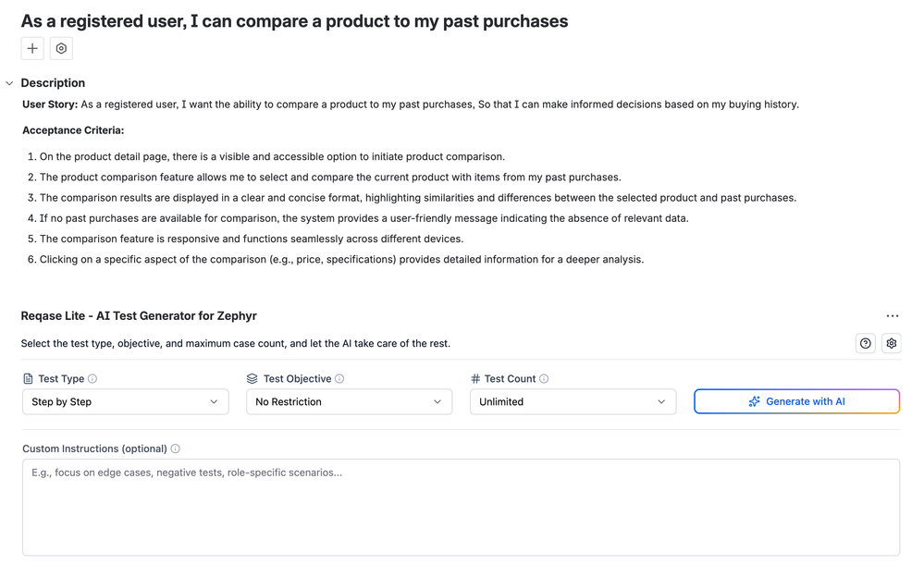Screen dimensions: 924x577
Task: Click the hexagon apps icon beside plus
Action: 61,48
